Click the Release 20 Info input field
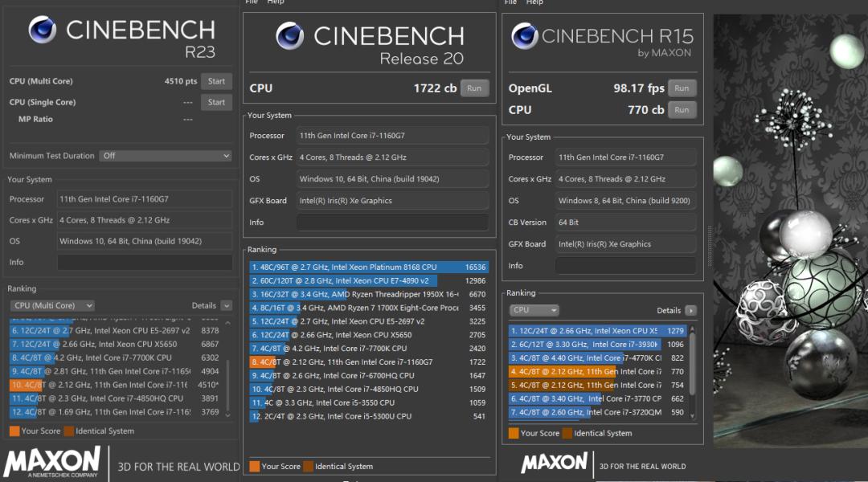 coord(392,222)
